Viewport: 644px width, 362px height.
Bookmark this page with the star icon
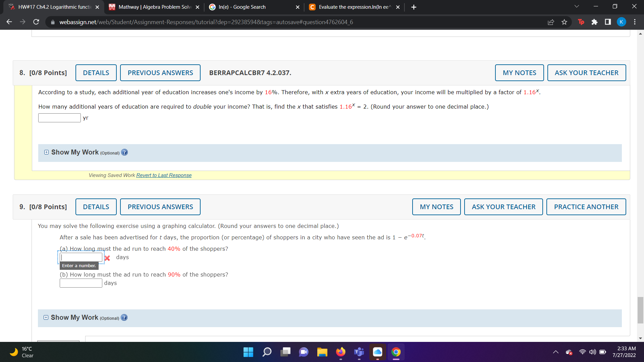coord(564,22)
